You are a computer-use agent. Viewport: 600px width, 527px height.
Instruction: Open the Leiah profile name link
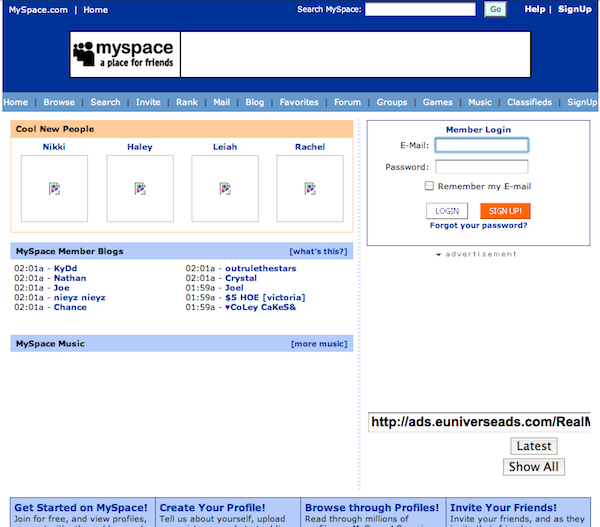point(225,147)
